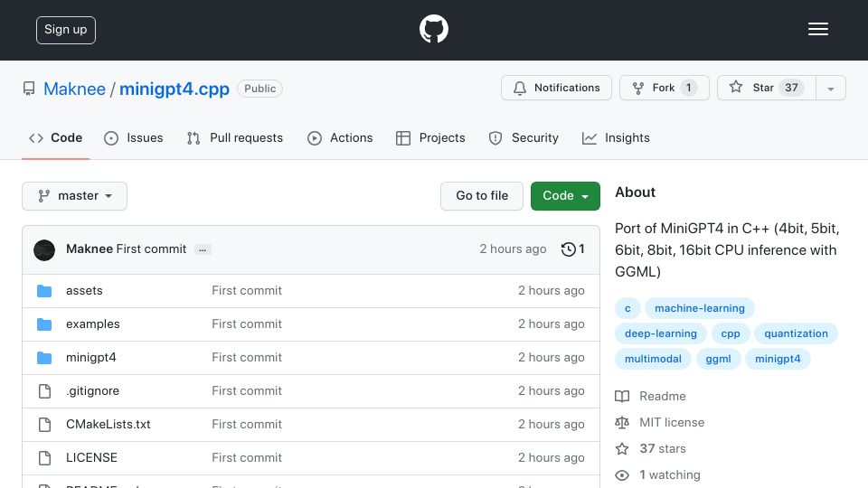868x488 pixels.
Task: Open the Maknee owner link
Action: pyautogui.click(x=74, y=89)
